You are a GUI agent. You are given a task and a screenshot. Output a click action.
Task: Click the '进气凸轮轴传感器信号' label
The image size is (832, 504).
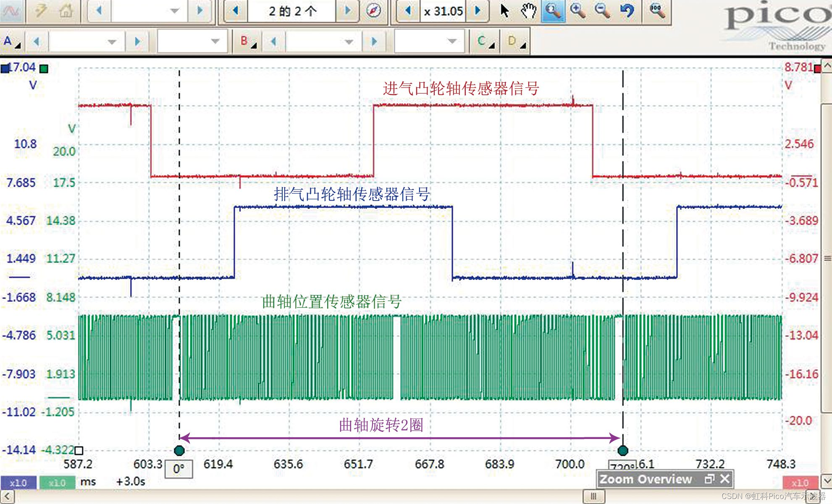461,89
